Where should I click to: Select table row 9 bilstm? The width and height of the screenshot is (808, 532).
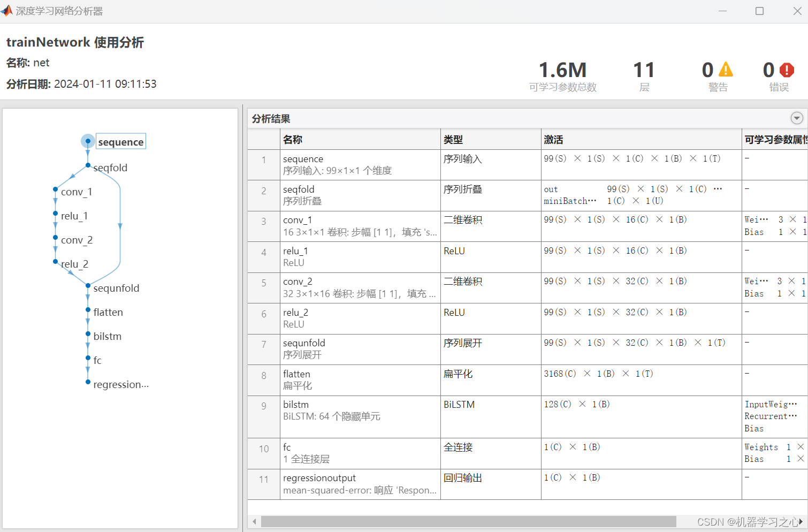click(x=528, y=417)
